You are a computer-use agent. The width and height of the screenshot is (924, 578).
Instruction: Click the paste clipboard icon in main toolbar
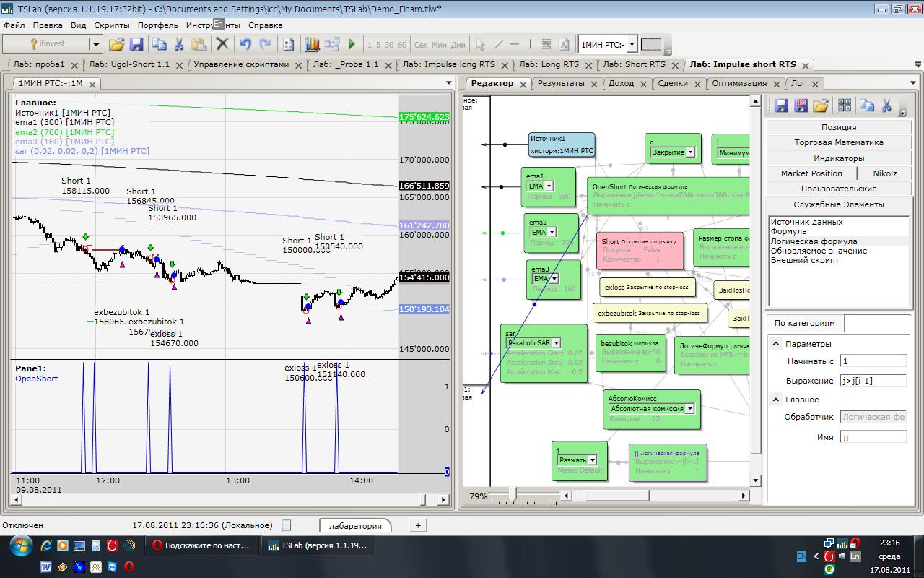[x=199, y=44]
